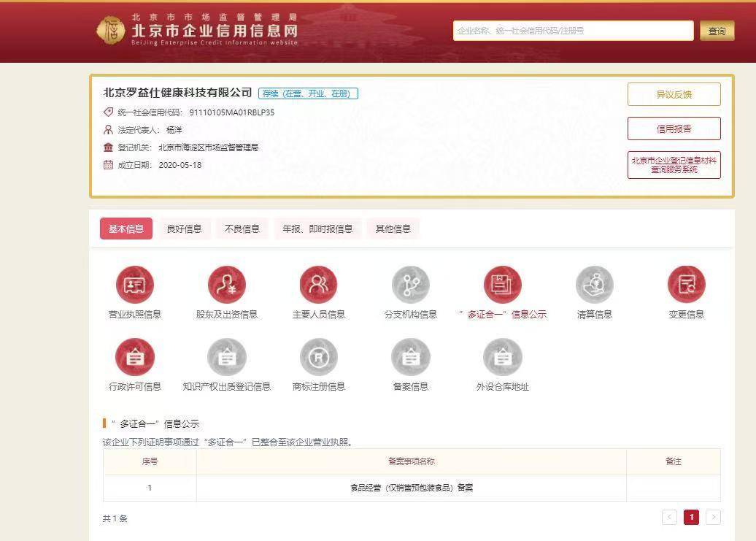Click the registration authority building icon
This screenshot has height=541, width=756.
(108, 147)
